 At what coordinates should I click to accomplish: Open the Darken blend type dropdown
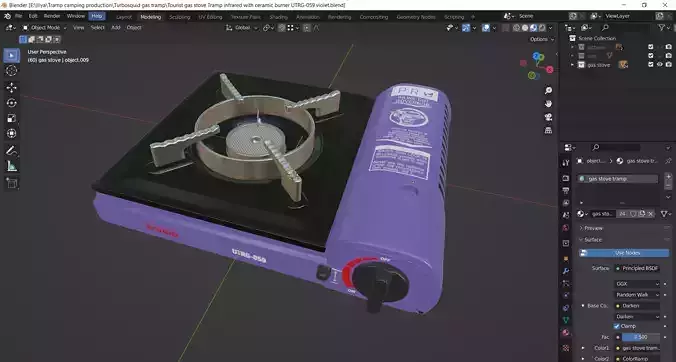click(x=637, y=316)
